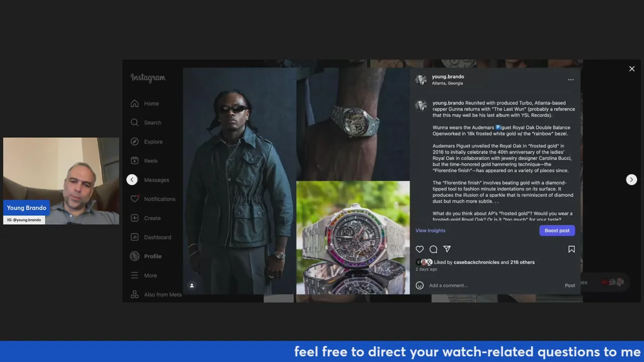644x362 pixels.
Task: Click the Young Brando name banner
Action: click(27, 208)
